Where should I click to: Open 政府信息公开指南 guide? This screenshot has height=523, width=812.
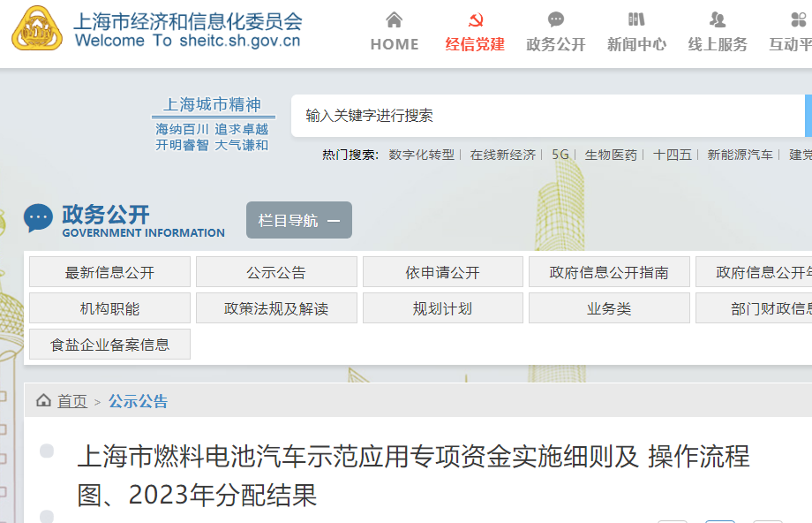[609, 272]
